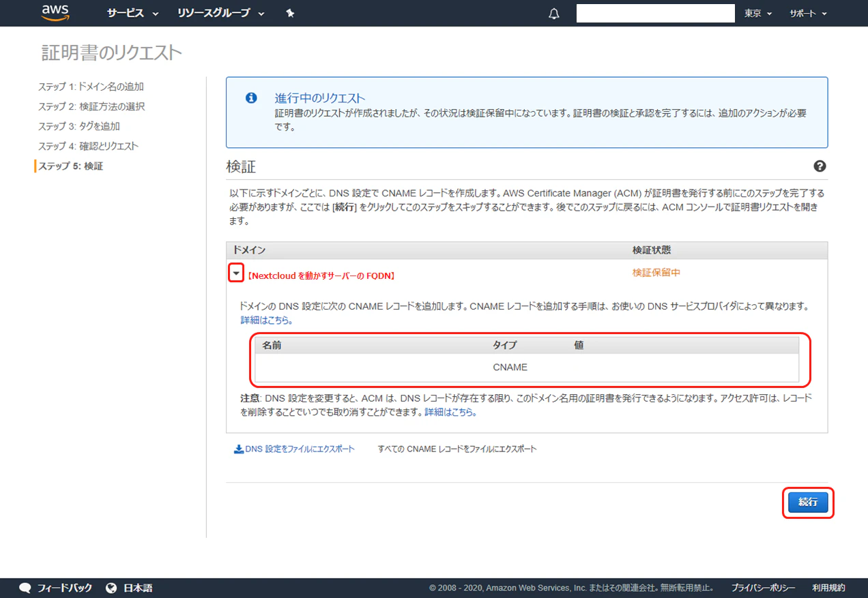Click the 証明書のリクエスト page heading
868x598 pixels.
[x=112, y=53]
